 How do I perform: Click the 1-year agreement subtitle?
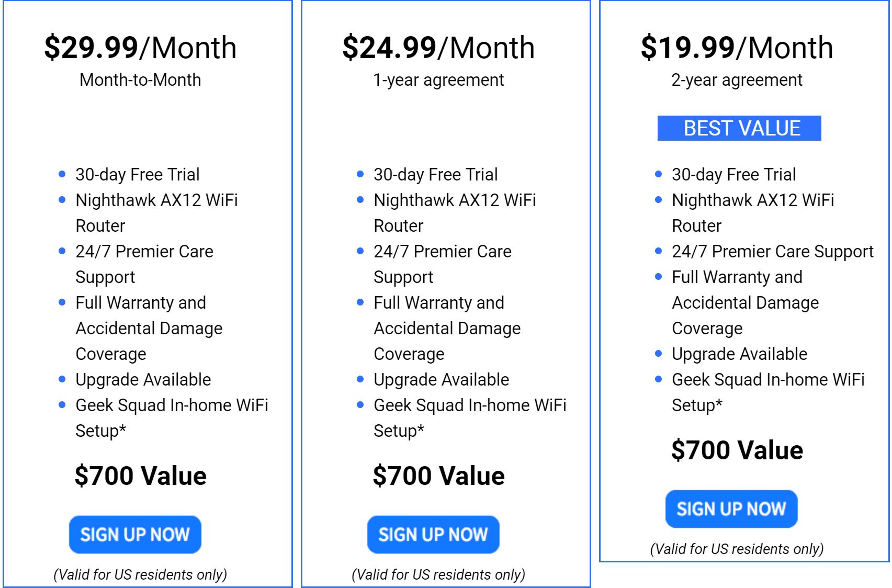[x=438, y=80]
